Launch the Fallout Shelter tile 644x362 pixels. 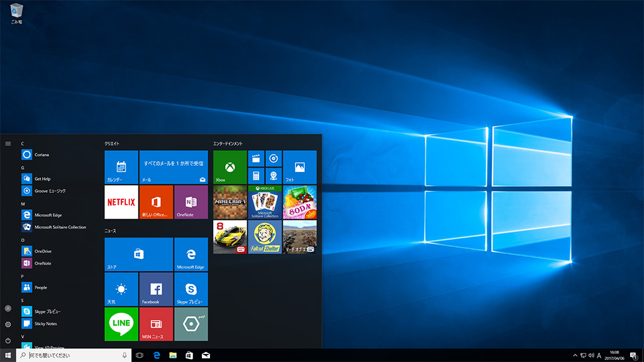(265, 237)
